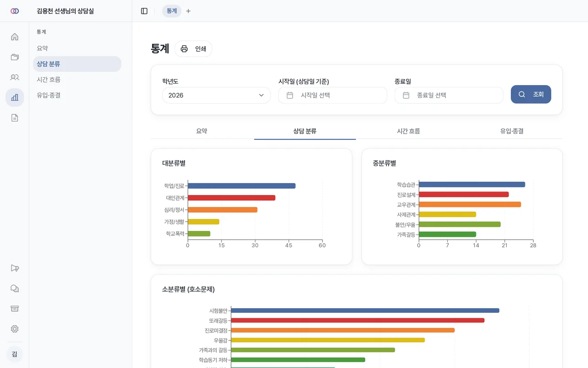588x368 pixels.
Task: Click calendar icon in 종료일 field
Action: click(x=406, y=95)
